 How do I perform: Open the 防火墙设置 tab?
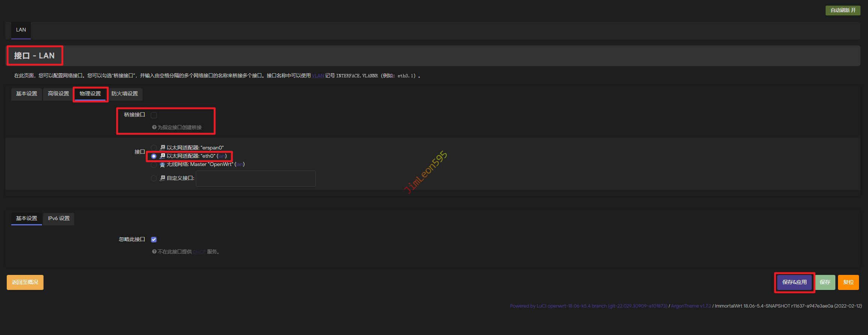[125, 94]
